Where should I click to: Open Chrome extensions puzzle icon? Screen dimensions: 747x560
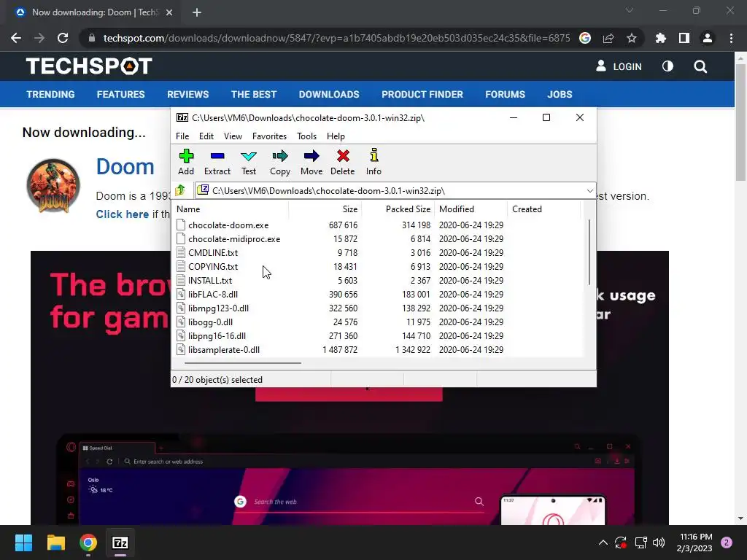click(660, 38)
